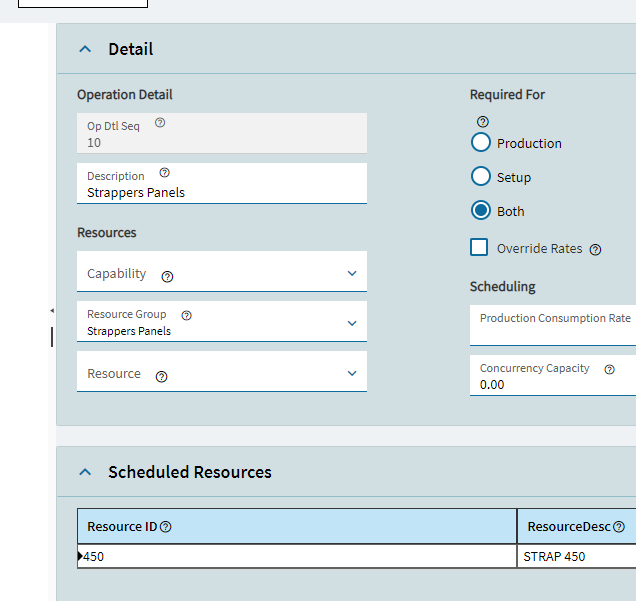Click help icon next to Capability
Viewport: 636px width, 601px height.
(x=167, y=276)
